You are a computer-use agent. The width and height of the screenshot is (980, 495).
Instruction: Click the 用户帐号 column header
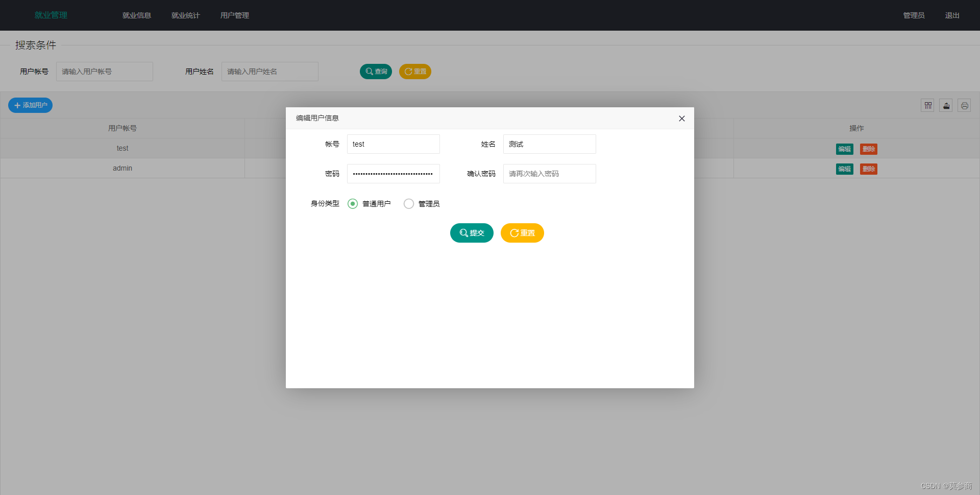[122, 128]
